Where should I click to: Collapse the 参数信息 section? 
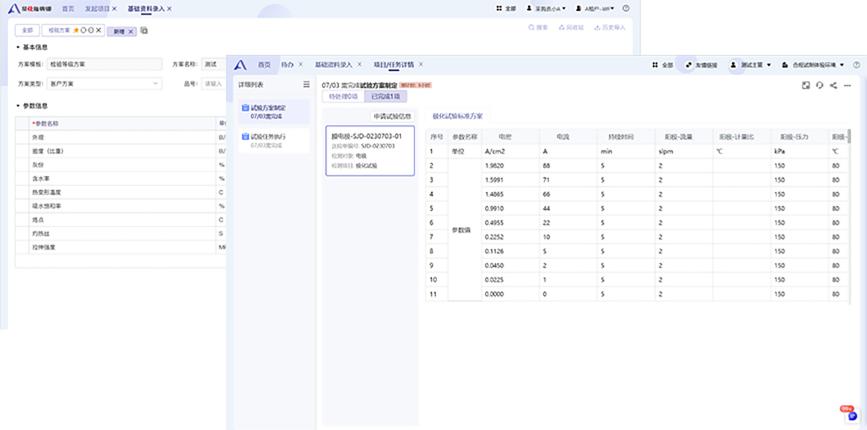coord(19,105)
